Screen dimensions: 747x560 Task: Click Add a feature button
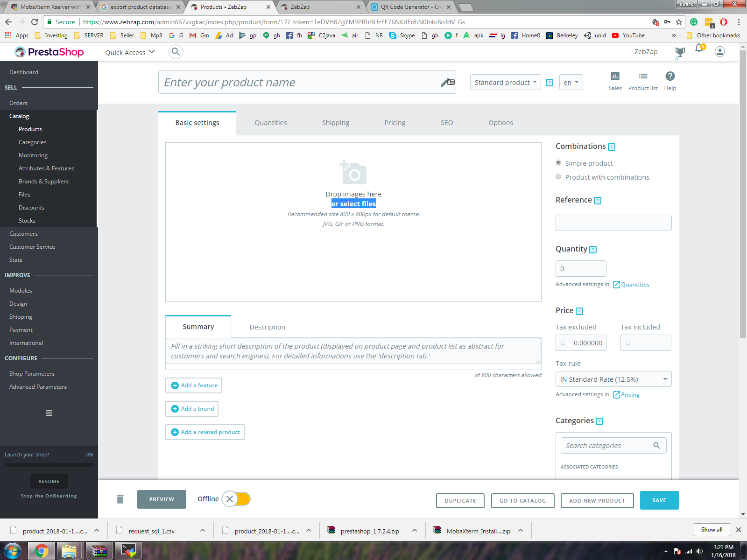point(194,385)
